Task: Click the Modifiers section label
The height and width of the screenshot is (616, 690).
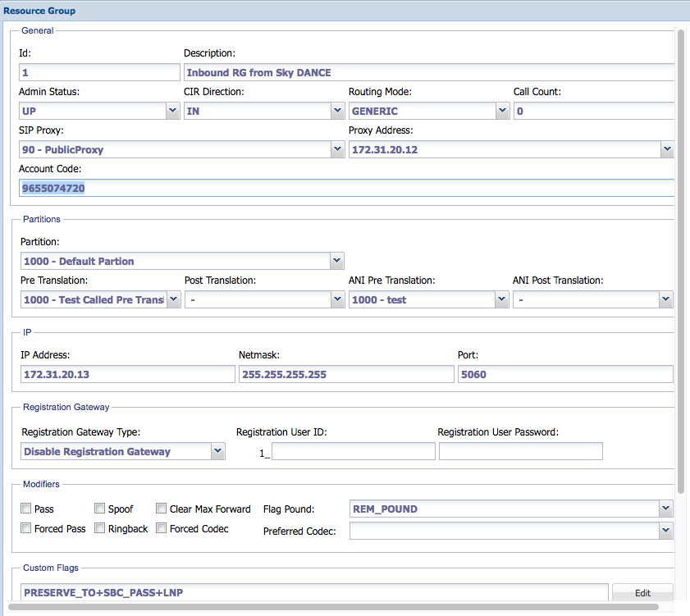Action: pos(41,484)
